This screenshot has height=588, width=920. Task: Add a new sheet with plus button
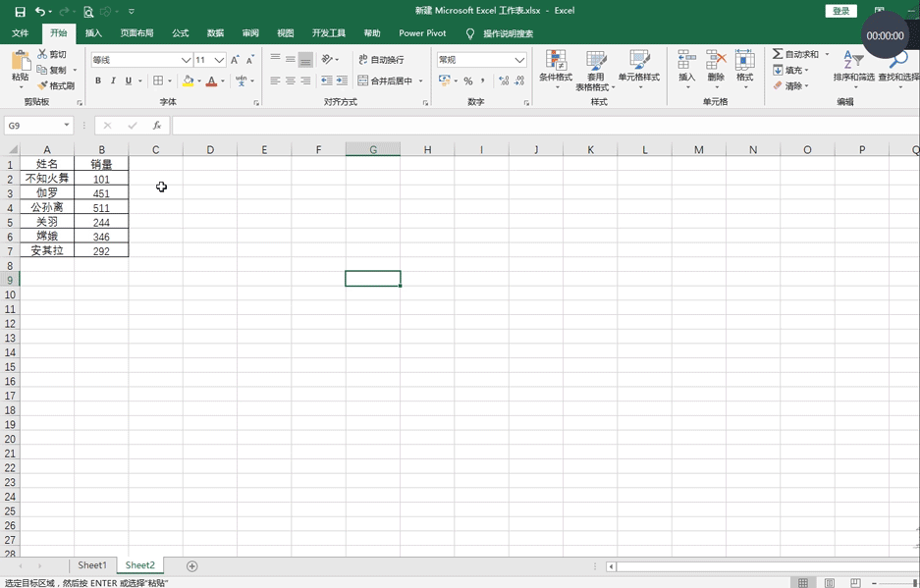pos(191,566)
